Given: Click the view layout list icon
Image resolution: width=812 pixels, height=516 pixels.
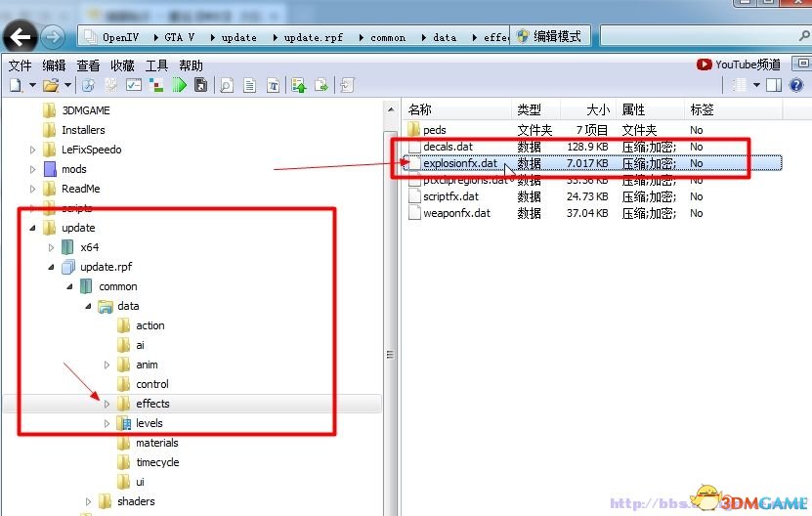Looking at the screenshot, I should [x=739, y=85].
